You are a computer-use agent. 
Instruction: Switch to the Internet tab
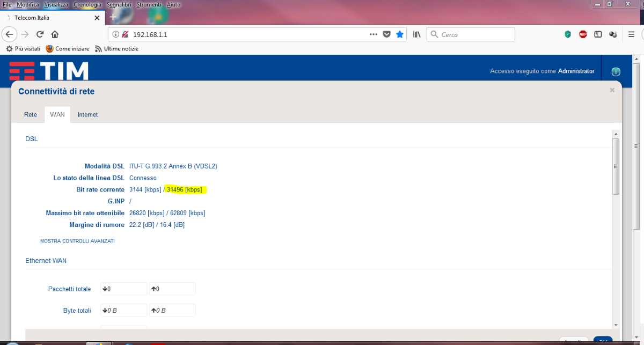point(87,115)
